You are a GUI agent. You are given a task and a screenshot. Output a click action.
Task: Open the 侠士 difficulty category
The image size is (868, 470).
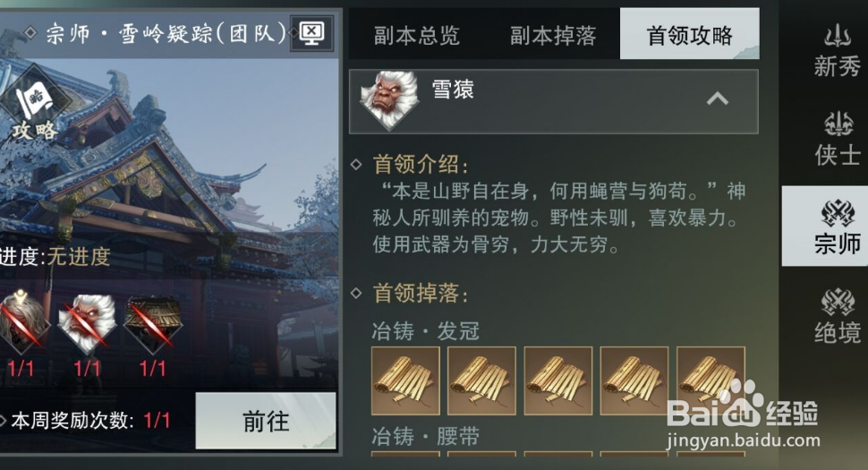pyautogui.click(x=836, y=140)
